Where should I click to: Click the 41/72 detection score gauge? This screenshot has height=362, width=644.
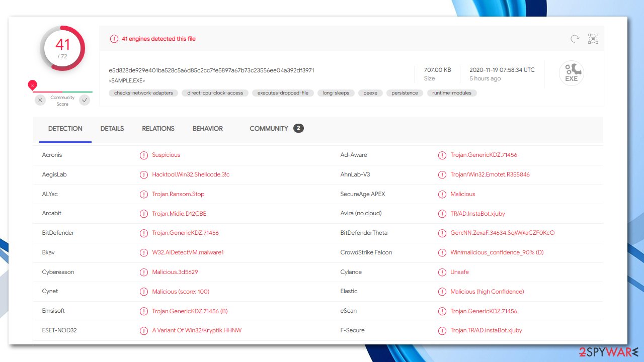[62, 49]
